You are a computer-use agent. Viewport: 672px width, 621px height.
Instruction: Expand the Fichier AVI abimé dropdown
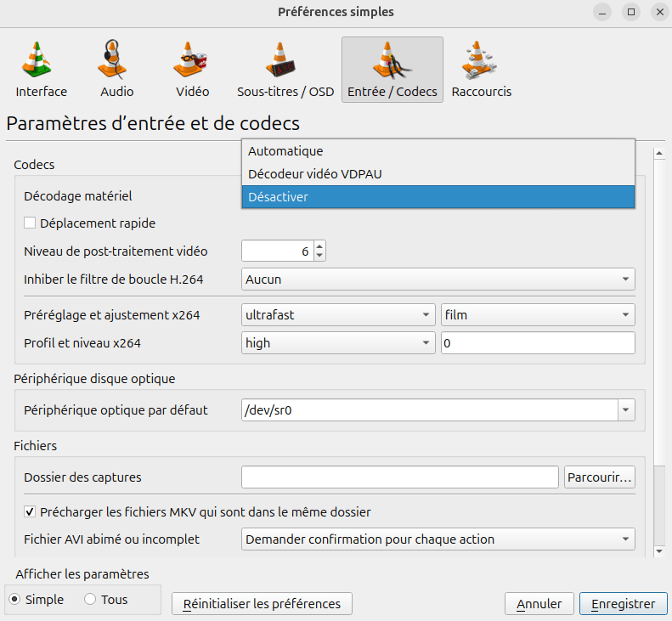(x=438, y=539)
